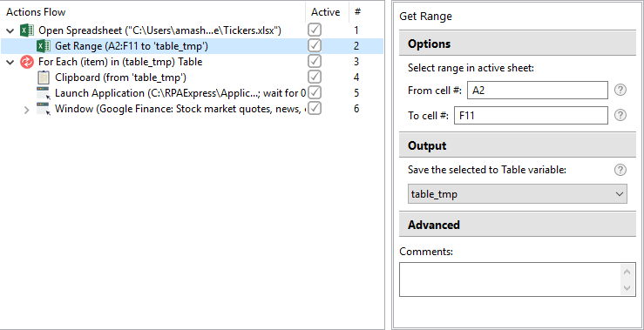This screenshot has height=330, width=644.
Task: Click step number 6
Action: [x=356, y=109]
